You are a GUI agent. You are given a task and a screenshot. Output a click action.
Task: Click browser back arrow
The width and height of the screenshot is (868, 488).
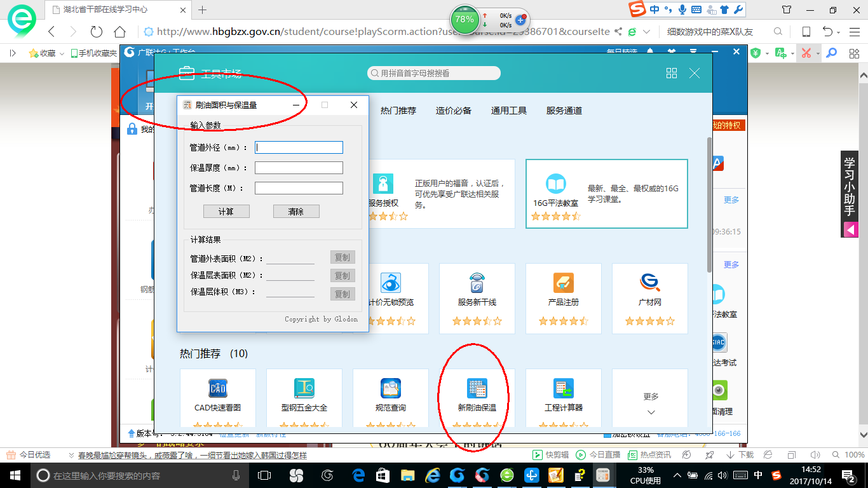pos(51,32)
